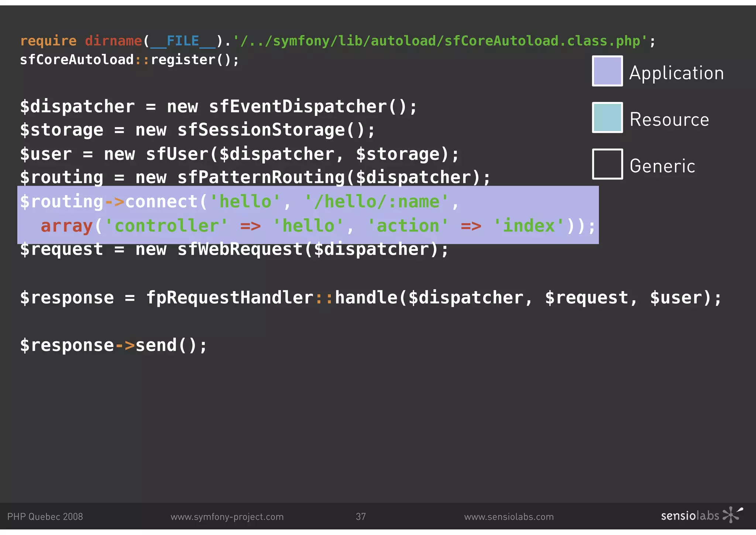Click the PHP Quebec 2008 footer text
The width and height of the screenshot is (756, 535).
click(x=45, y=517)
